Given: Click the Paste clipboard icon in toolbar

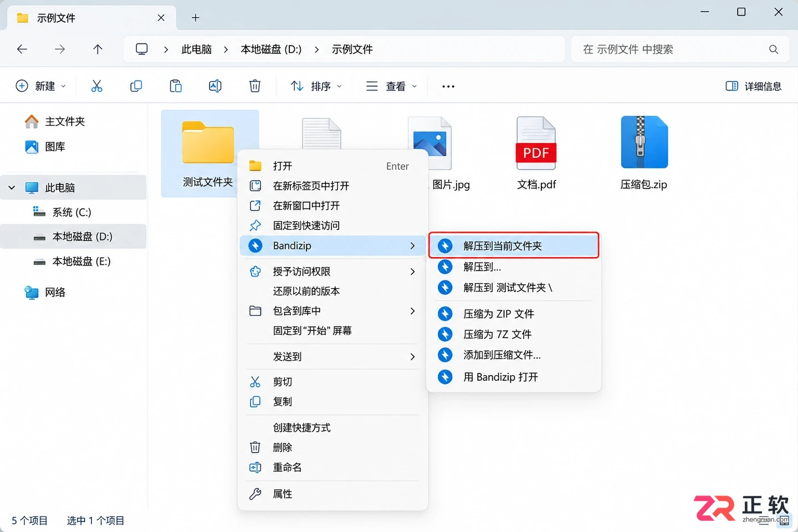Looking at the screenshot, I should [x=176, y=86].
